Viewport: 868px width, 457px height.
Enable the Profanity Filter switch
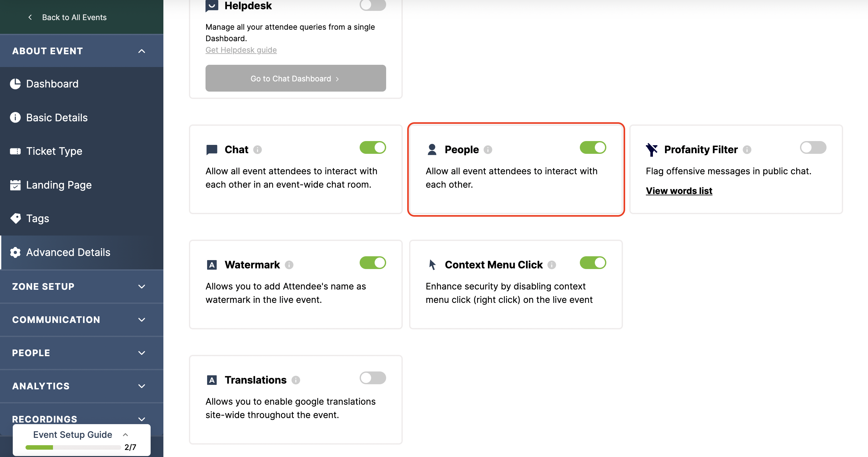[x=813, y=148]
